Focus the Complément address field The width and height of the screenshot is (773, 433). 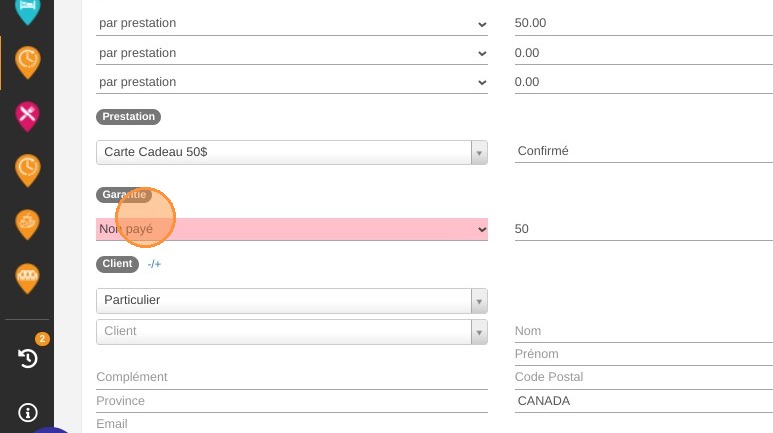coord(292,377)
